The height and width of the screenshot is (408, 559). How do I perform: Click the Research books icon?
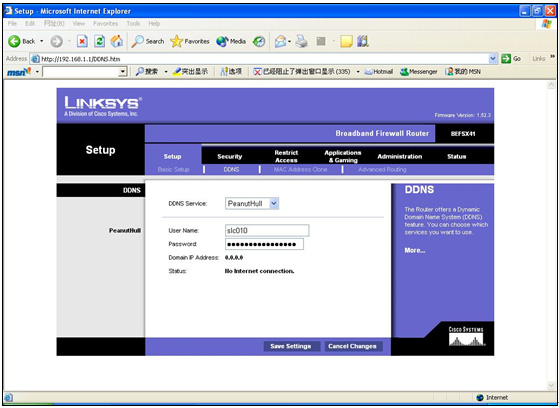pos(363,42)
